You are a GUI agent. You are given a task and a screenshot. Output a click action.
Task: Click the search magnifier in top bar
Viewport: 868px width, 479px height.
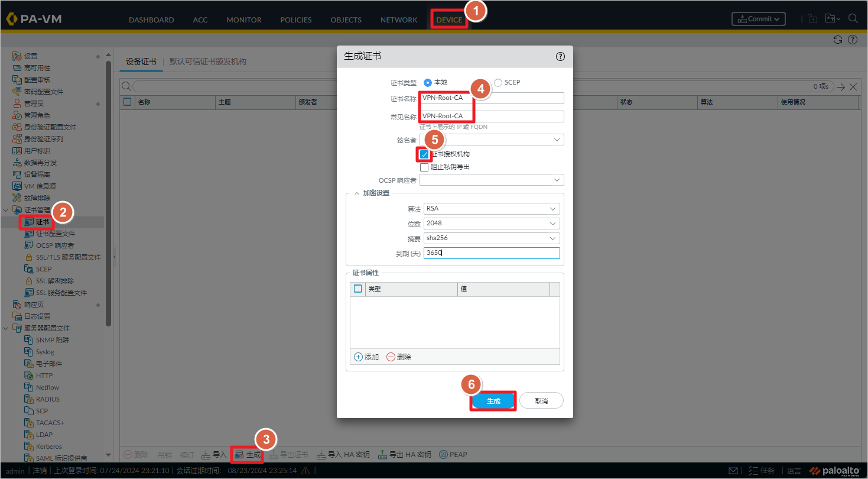tap(853, 18)
